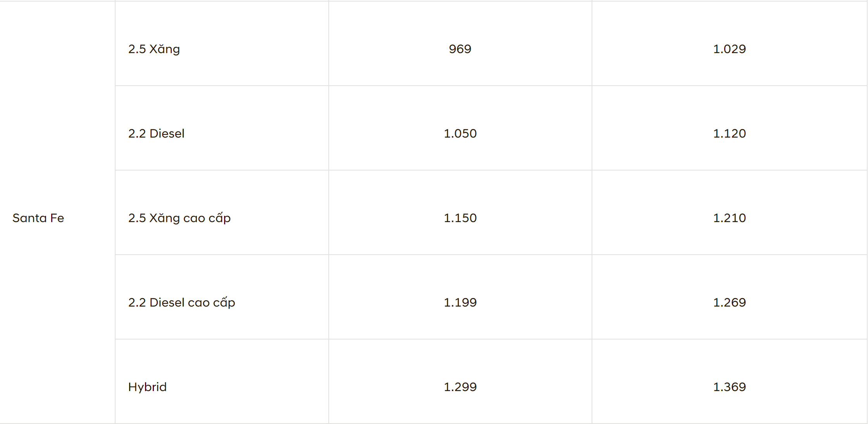Image resolution: width=868 pixels, height=424 pixels.
Task: Click the 1.299 Hybrid price value
Action: point(460,387)
